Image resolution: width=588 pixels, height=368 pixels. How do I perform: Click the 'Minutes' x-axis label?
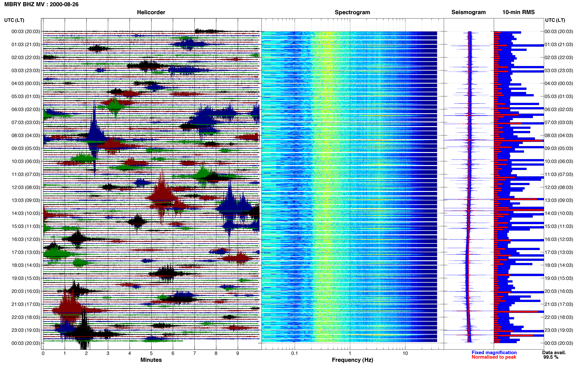coord(151,360)
